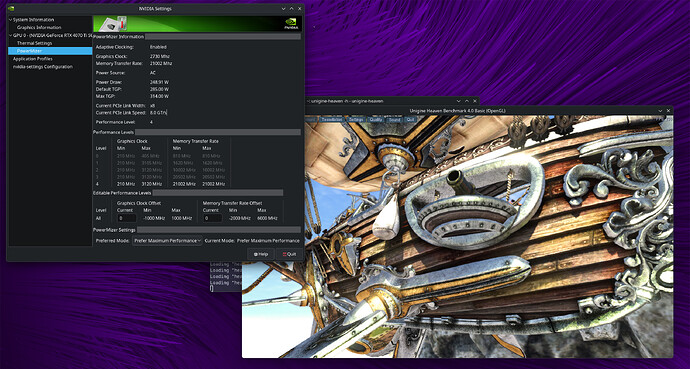Click the Default TGP value 285.00 W
Image resolution: width=690 pixels, height=369 pixels.
[159, 89]
